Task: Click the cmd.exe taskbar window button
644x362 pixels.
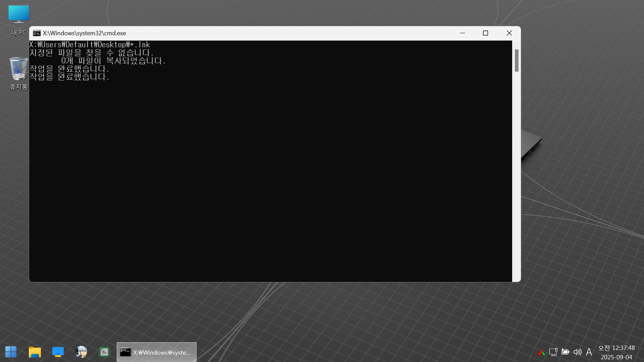Action: 157,352
